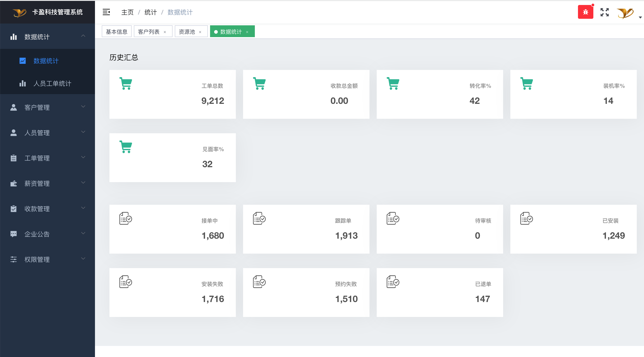Click the sliders icon beside 权限管理
The height and width of the screenshot is (357, 644).
pos(14,259)
